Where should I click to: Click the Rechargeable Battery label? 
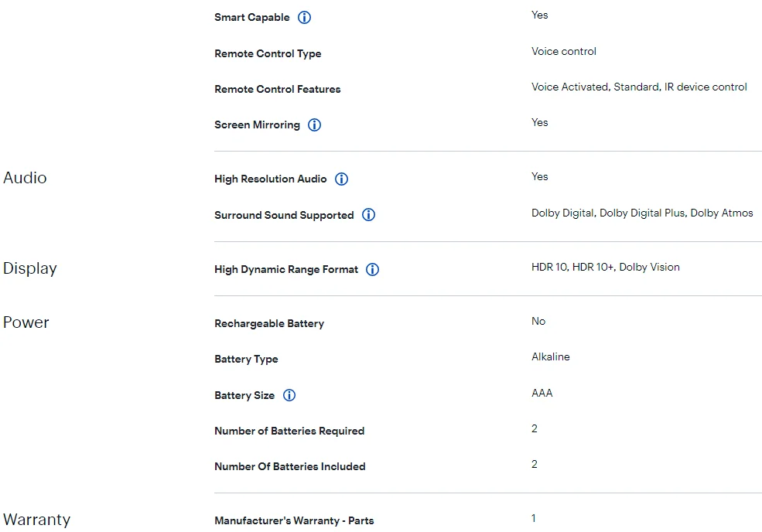pyautogui.click(x=269, y=323)
